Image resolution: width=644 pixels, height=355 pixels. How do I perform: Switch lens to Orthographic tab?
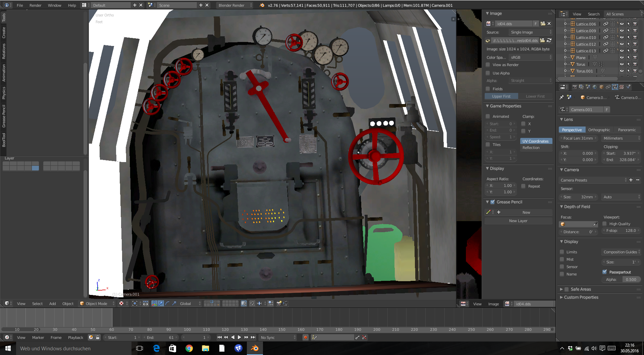pos(599,130)
